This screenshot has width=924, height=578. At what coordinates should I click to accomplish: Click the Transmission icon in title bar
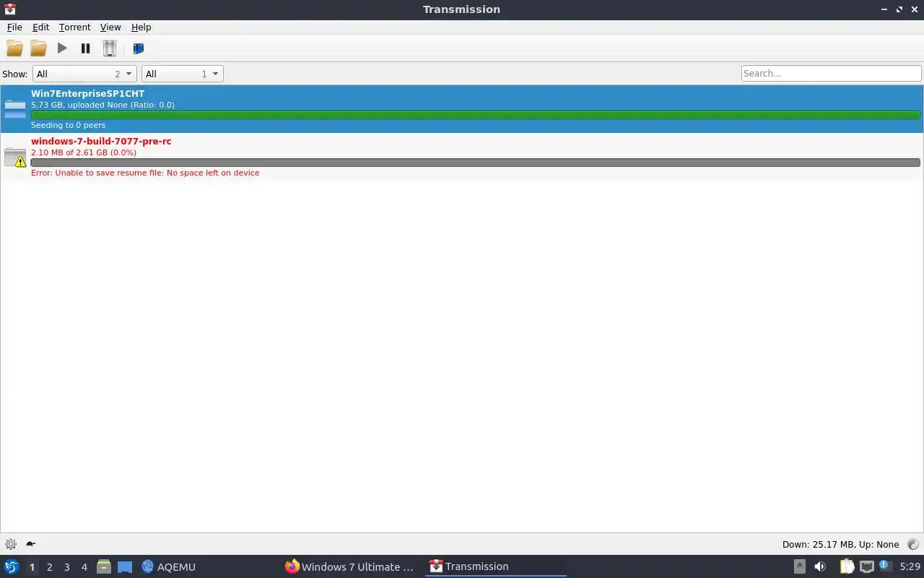(x=9, y=9)
